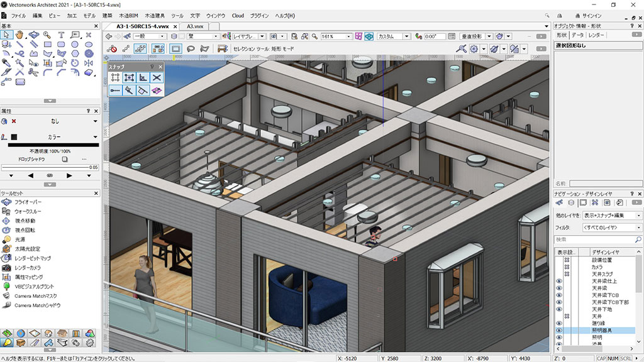Select the Rectangle tool

tap(48, 44)
